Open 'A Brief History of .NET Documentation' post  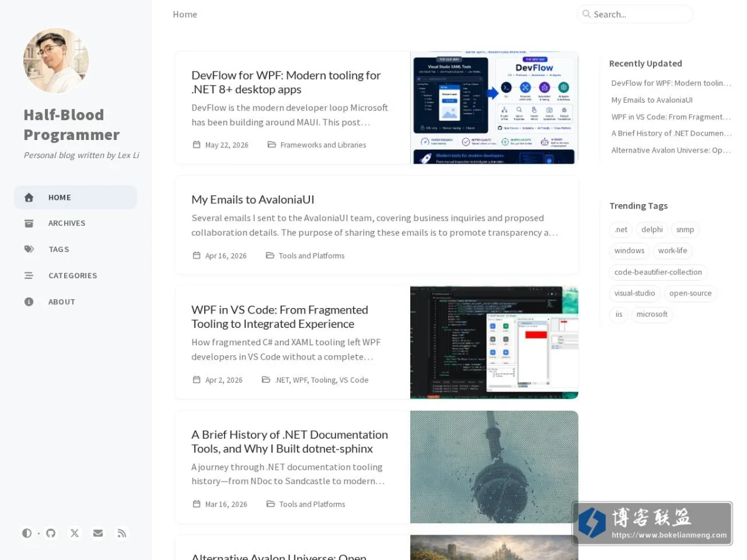point(289,441)
